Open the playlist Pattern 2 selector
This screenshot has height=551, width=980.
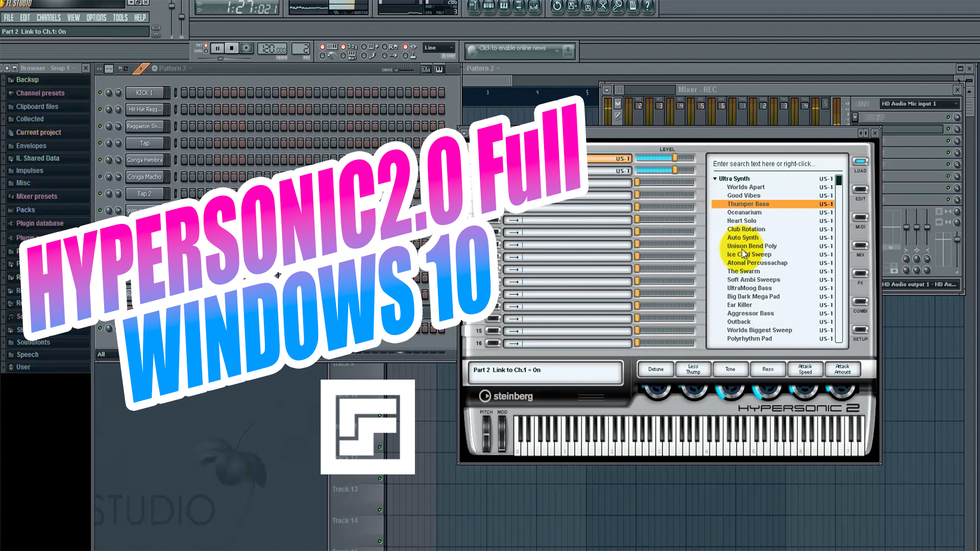coord(483,68)
